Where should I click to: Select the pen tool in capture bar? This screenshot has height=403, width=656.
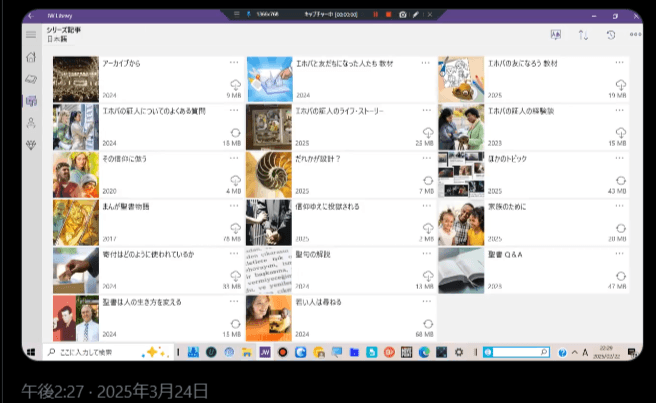pyautogui.click(x=415, y=15)
